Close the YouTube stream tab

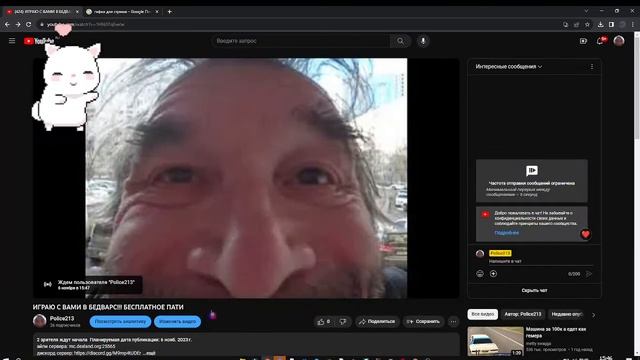tap(77, 12)
